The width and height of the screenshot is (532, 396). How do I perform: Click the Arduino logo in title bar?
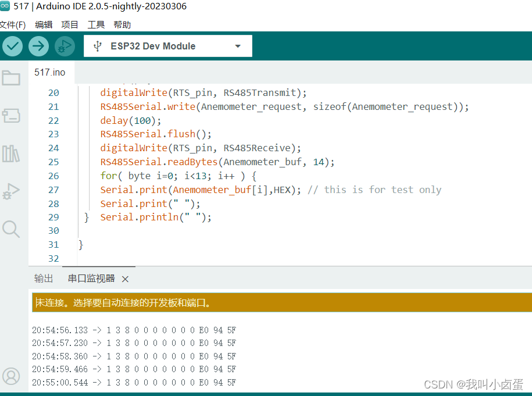pos(5,6)
